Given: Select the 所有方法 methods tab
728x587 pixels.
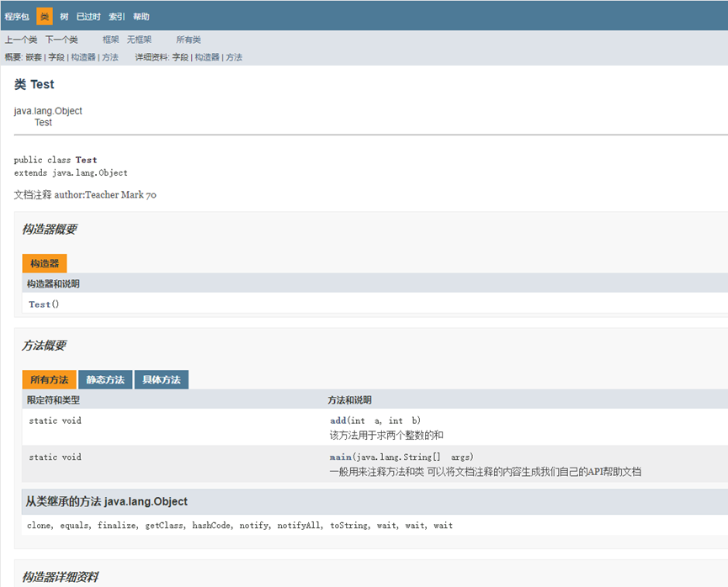Looking at the screenshot, I should [49, 379].
